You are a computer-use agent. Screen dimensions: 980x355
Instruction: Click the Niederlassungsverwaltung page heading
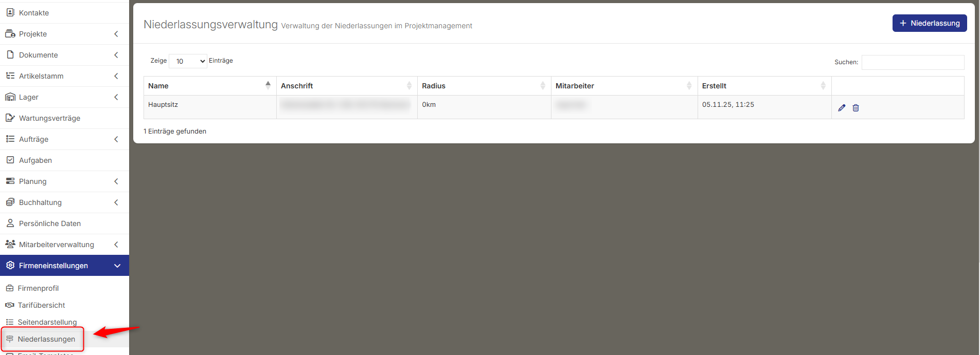210,24
